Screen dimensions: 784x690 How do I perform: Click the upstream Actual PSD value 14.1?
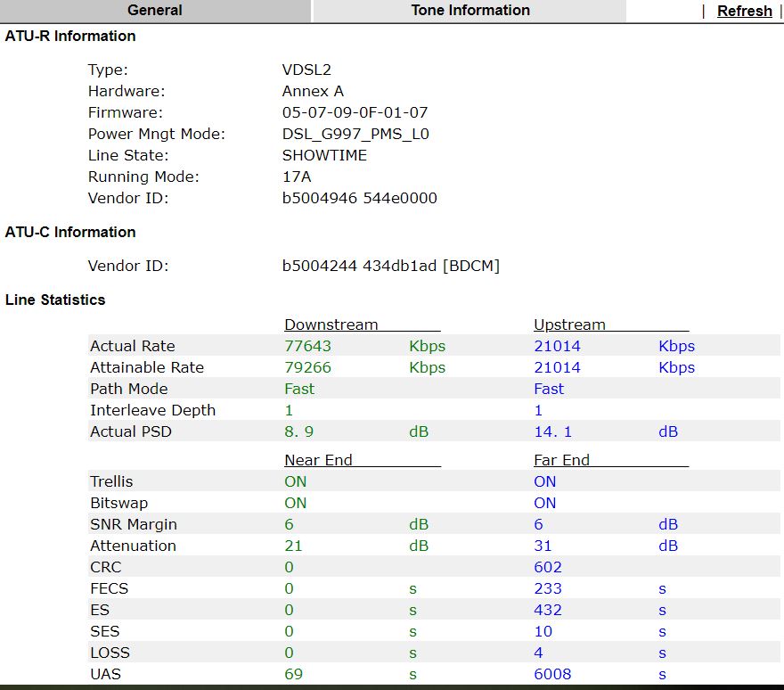point(552,432)
